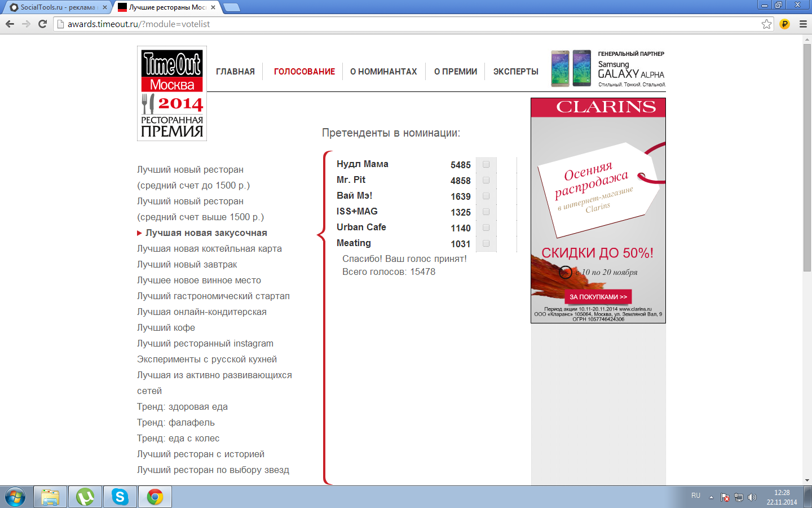Open File Explorer from taskbar
The height and width of the screenshot is (508, 812).
point(50,497)
